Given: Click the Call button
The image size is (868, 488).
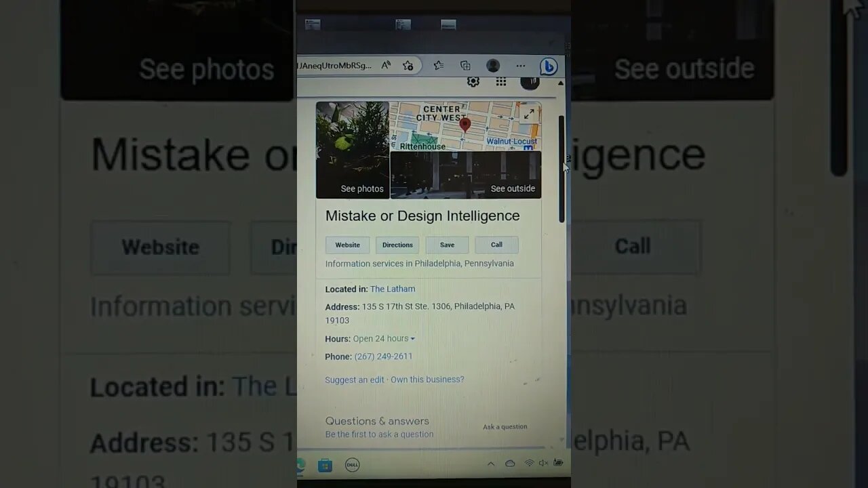Looking at the screenshot, I should tap(496, 245).
